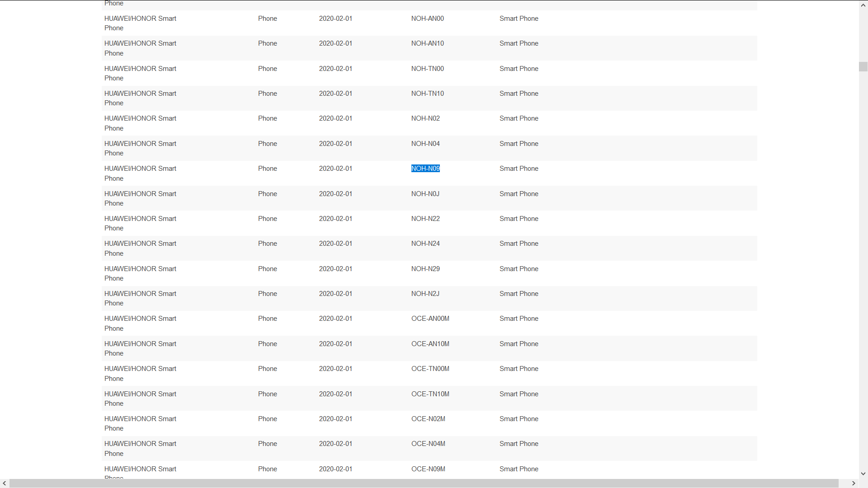868x488 pixels.
Task: Click the date in the NOH-TN10 row
Action: tap(335, 94)
